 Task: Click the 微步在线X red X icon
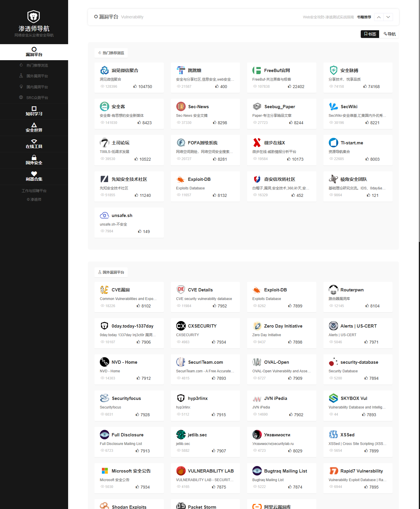(x=257, y=143)
